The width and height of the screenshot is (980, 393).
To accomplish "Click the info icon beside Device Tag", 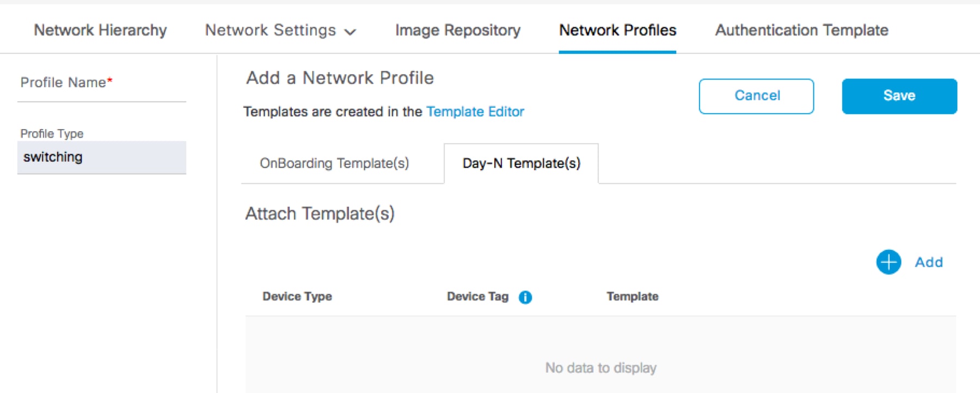I will pos(526,297).
